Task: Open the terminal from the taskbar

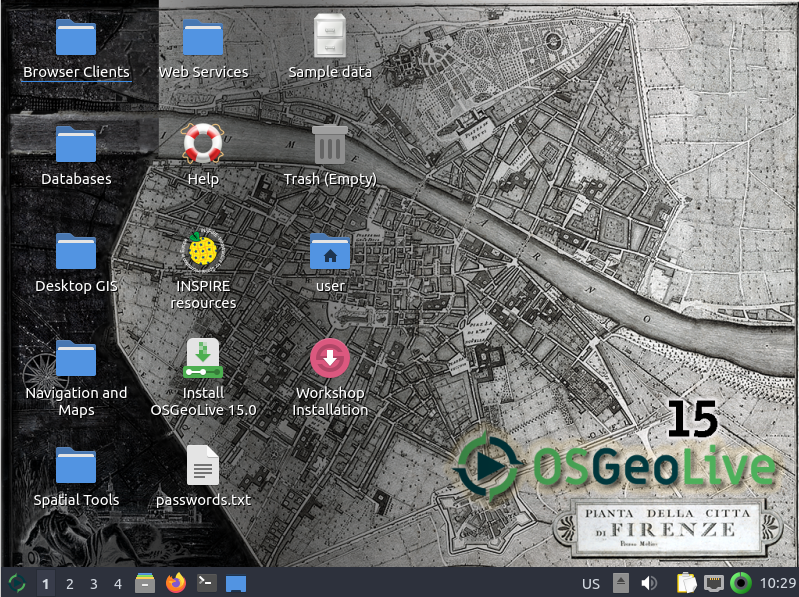Action: 206,583
